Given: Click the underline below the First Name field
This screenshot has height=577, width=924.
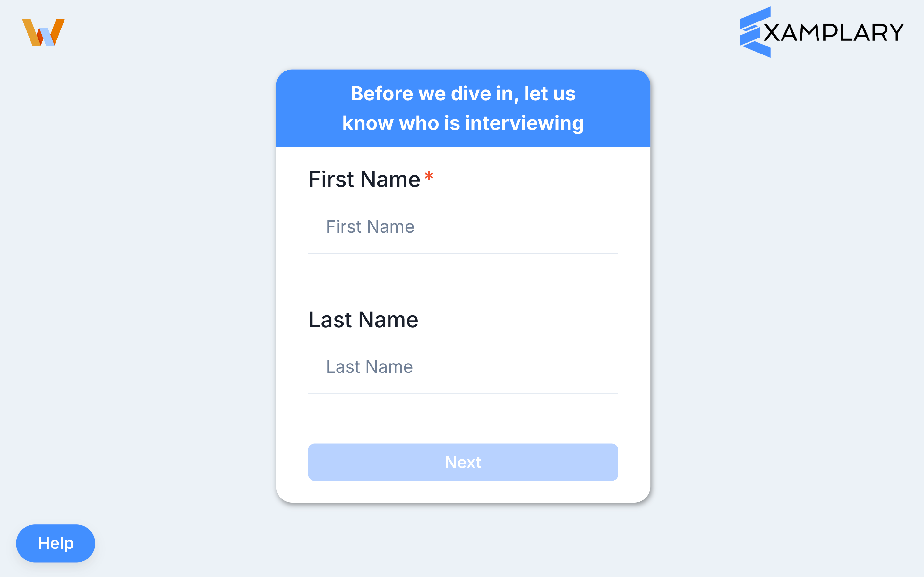Looking at the screenshot, I should [463, 253].
